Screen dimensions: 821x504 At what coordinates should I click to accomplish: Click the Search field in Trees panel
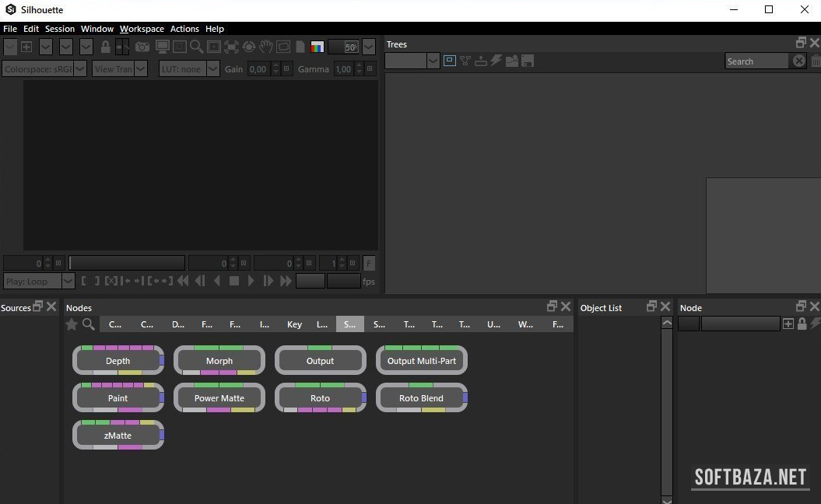(x=756, y=61)
